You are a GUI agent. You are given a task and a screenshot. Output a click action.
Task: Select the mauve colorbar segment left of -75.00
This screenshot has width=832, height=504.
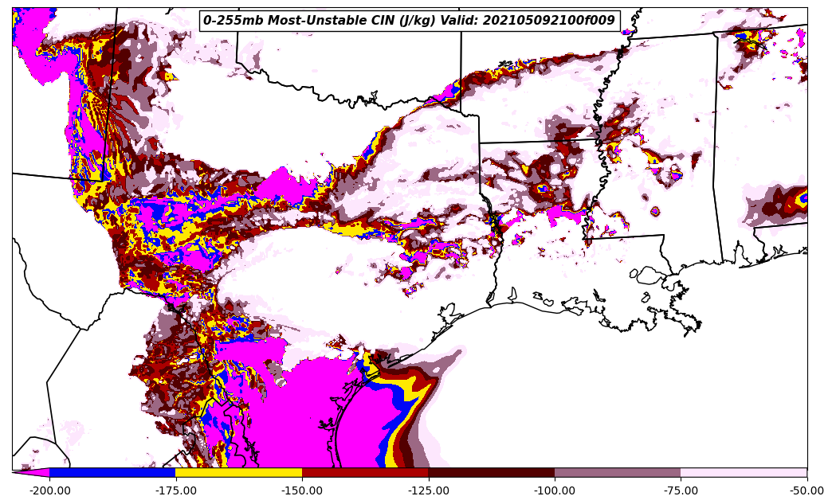click(x=618, y=472)
